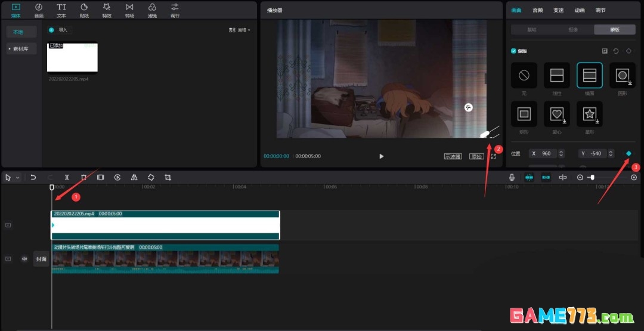The width and height of the screenshot is (644, 331).
Task: Enter fullscreen preview mode
Action: 493,156
